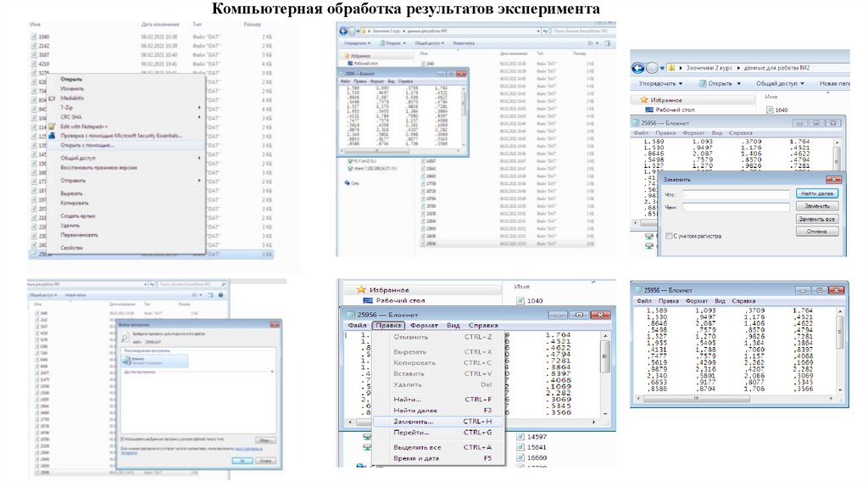This screenshot has height=487, width=868.
Task: Expand the "Упорядочить" dropdown in the top-right Explorer
Action: point(661,84)
